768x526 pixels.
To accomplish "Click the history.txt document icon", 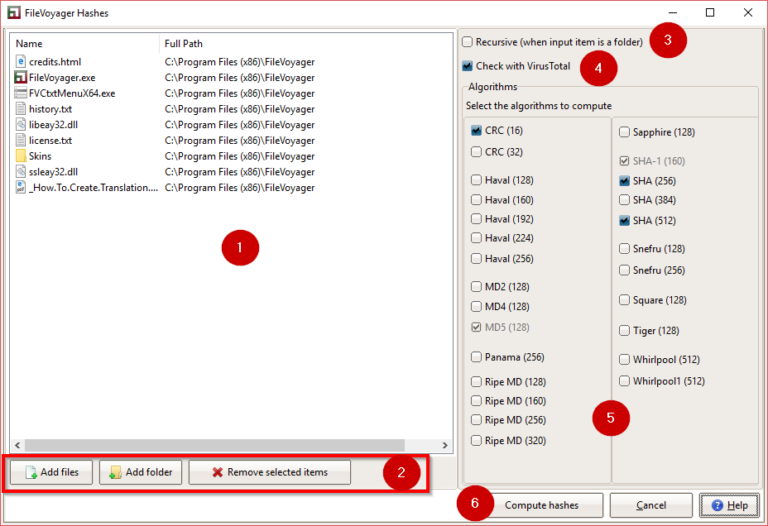I will coord(21,109).
